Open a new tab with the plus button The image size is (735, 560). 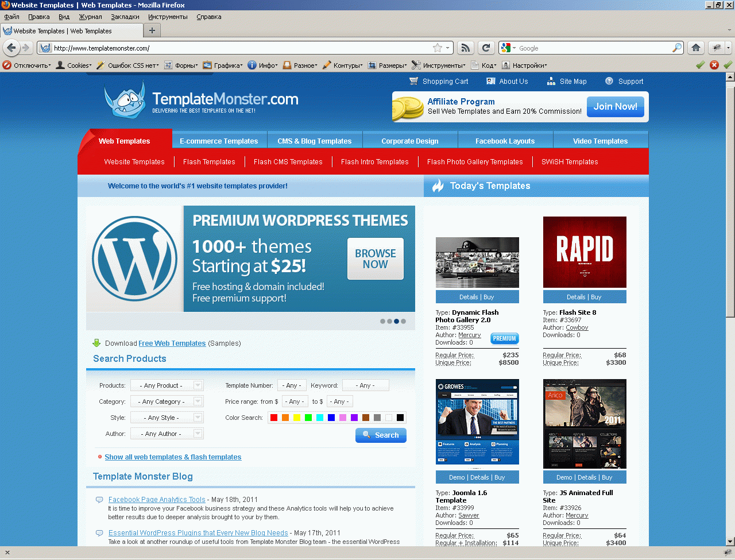pos(152,31)
